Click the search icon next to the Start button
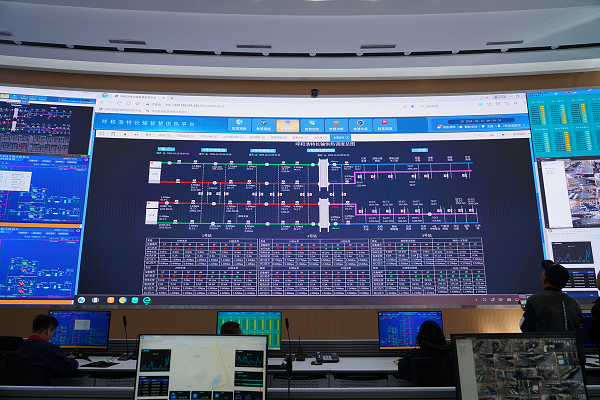Viewport: 600px width, 400px height. coord(96,299)
